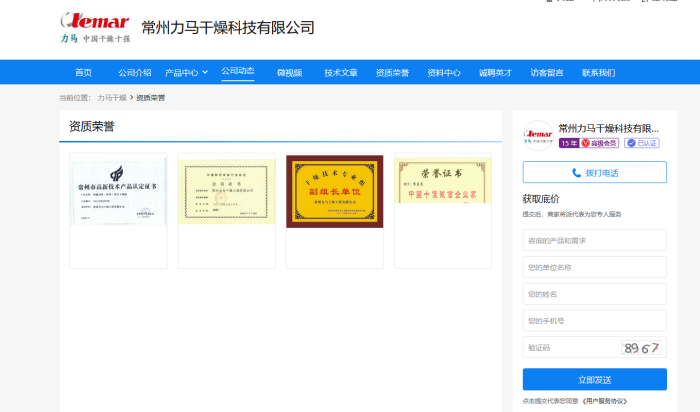Screen dimensions: 700x412
Task: Click the 高级会员 membership badge
Action: [x=601, y=143]
